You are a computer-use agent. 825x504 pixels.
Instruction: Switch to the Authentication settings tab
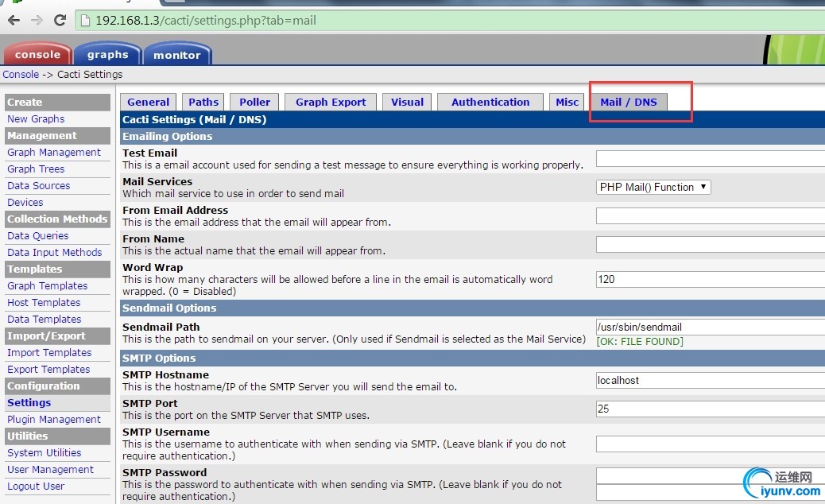click(x=490, y=102)
